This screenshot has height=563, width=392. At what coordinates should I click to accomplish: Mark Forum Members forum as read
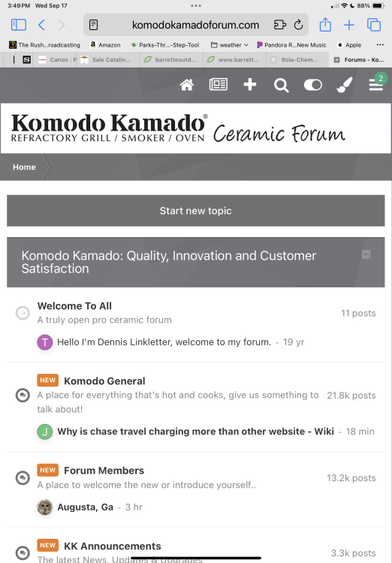[23, 478]
